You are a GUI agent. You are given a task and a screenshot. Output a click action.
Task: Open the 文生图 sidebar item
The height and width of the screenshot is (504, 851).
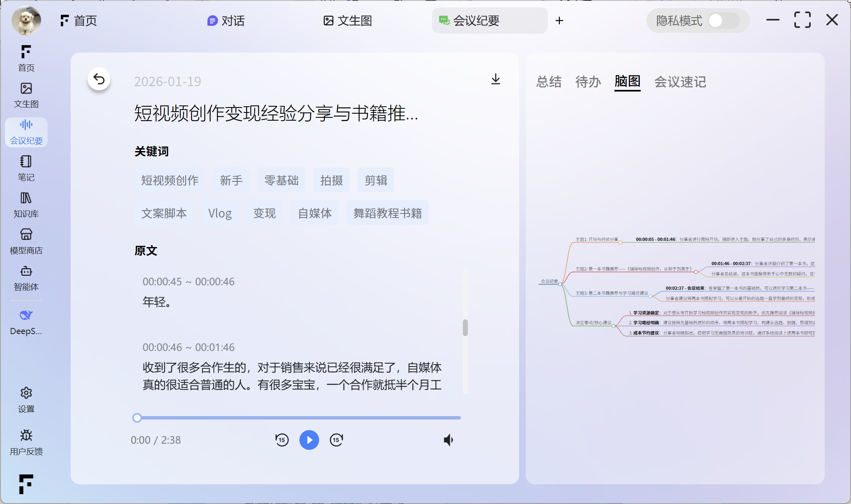[x=26, y=95]
